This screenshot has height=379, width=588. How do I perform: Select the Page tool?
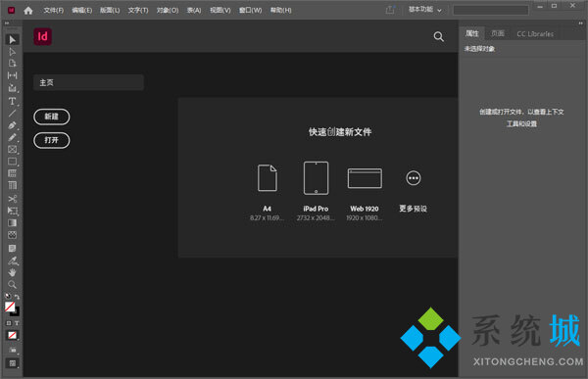12,64
